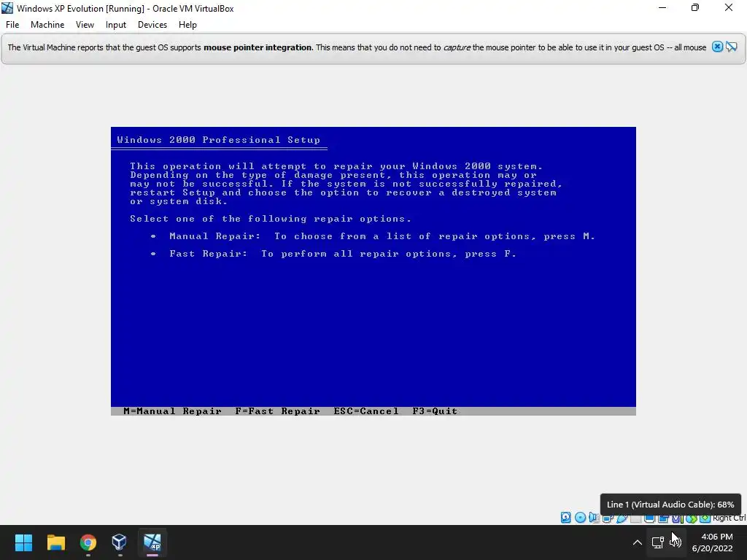Dismiss the mouse integration notification
This screenshot has height=560, width=747.
coord(718,47)
